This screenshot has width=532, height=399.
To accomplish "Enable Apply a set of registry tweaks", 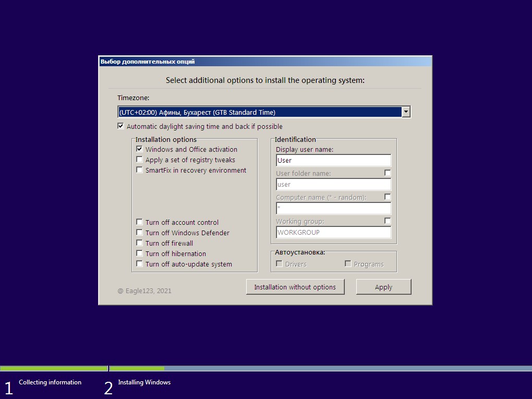I will tap(139, 160).
